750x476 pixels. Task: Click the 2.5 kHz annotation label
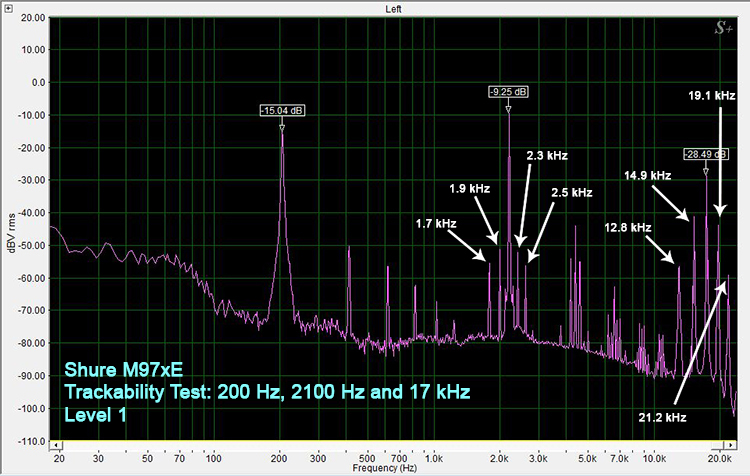[x=572, y=192]
